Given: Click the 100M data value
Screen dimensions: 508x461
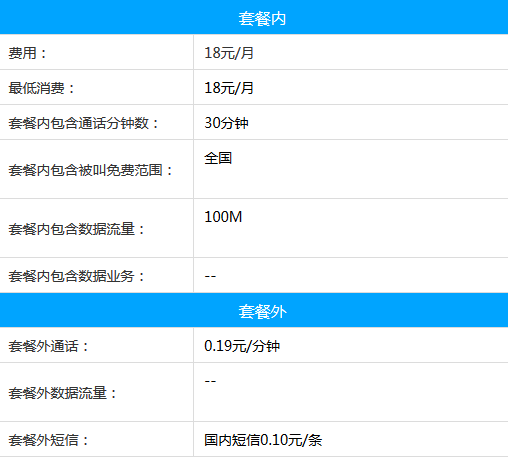Looking at the screenshot, I should (223, 217).
